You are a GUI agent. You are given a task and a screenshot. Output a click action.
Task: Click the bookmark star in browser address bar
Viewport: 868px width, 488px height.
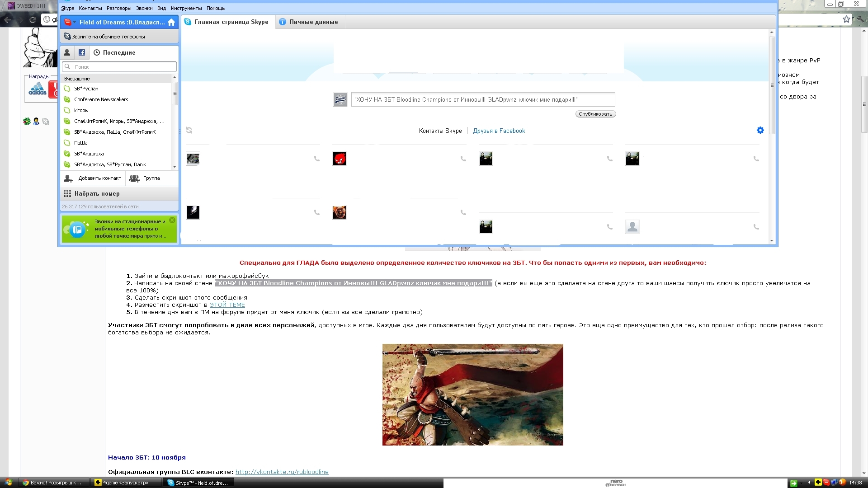[846, 19]
